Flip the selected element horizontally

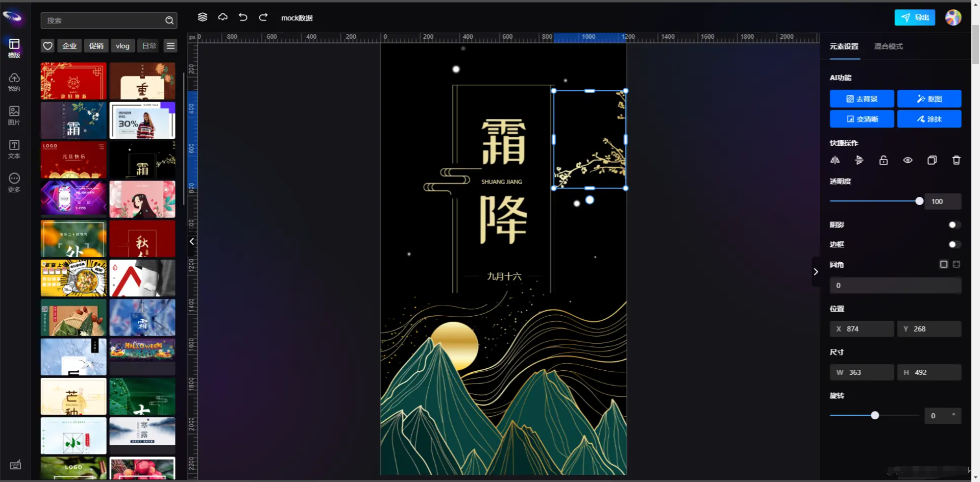click(x=835, y=160)
